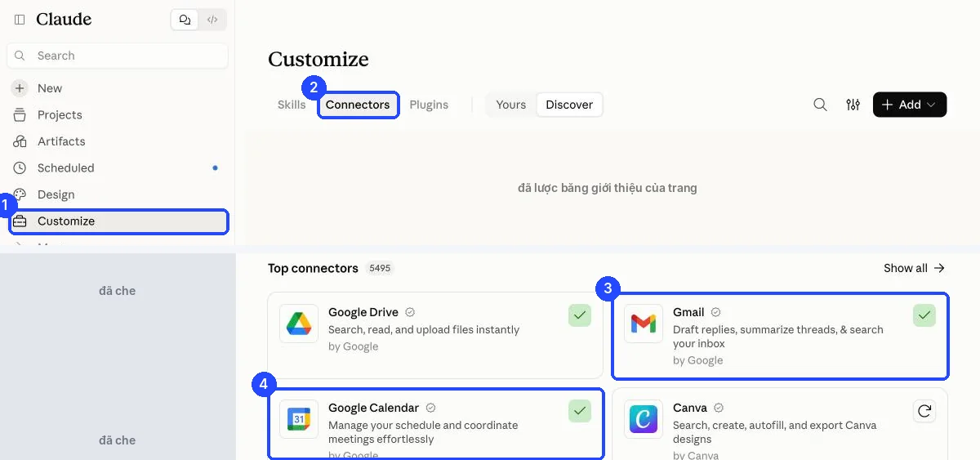
Task: Switch to chat mode icon
Action: point(185,20)
